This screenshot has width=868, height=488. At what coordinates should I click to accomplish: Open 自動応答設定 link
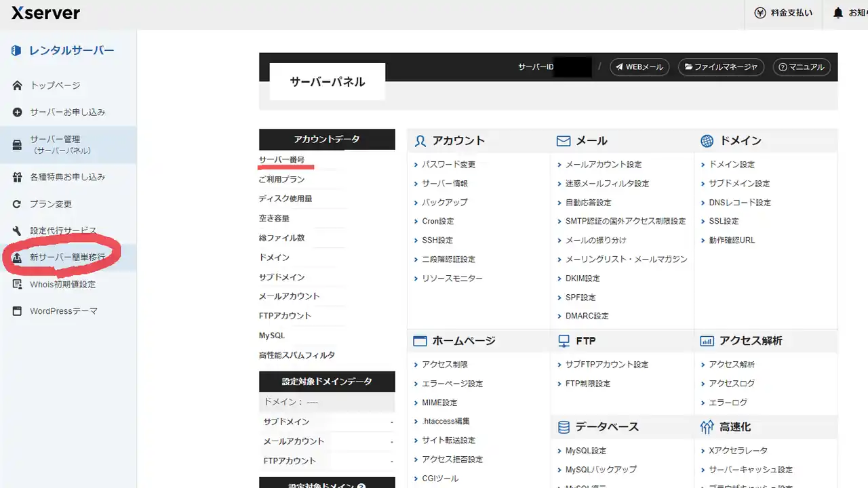(x=589, y=203)
